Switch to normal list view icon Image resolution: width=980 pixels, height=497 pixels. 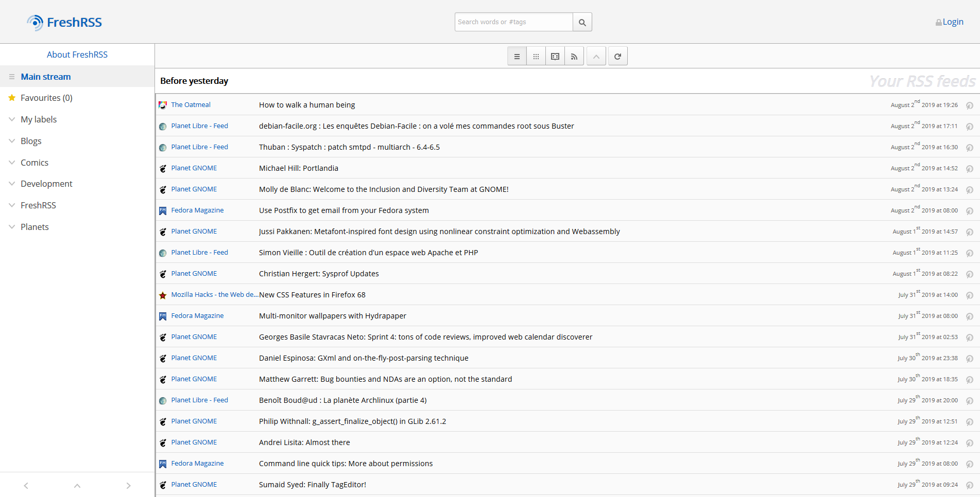click(517, 57)
